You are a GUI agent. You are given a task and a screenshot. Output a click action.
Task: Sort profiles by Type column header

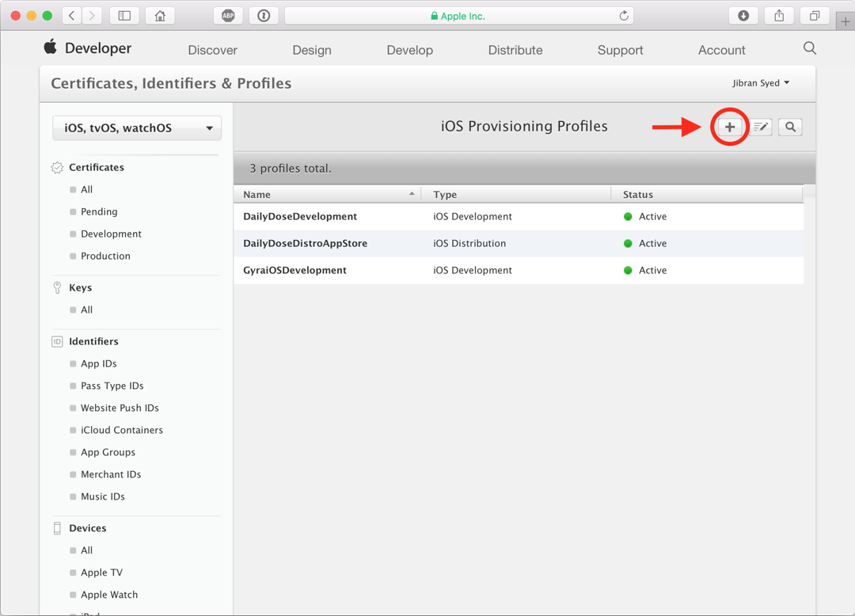coord(516,195)
